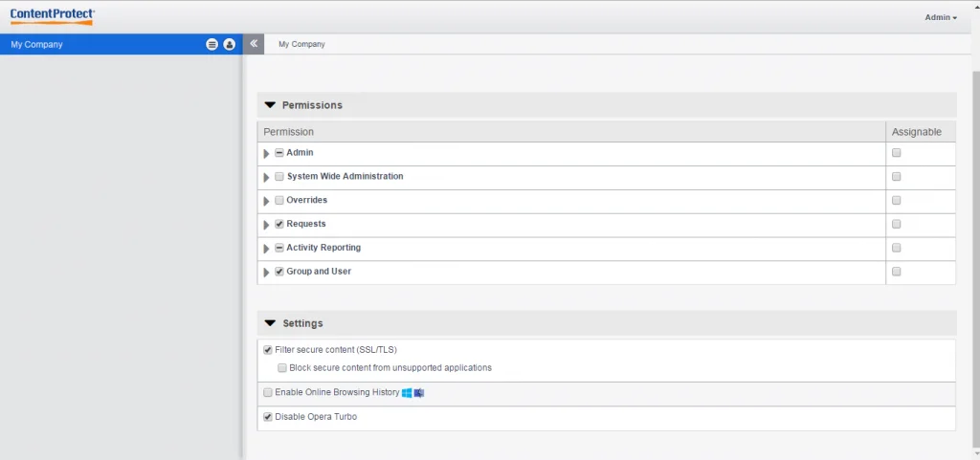This screenshot has width=980, height=460.
Task: Click the ContentProtect logo
Action: 53,15
